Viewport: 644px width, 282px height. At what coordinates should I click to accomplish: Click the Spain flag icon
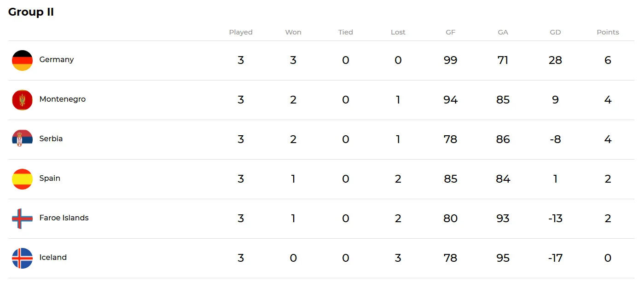22,179
